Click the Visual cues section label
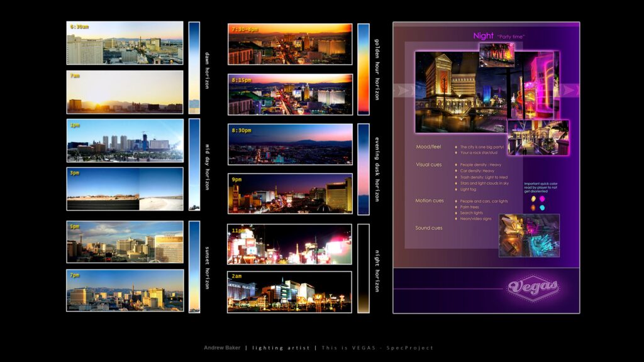 (428, 165)
